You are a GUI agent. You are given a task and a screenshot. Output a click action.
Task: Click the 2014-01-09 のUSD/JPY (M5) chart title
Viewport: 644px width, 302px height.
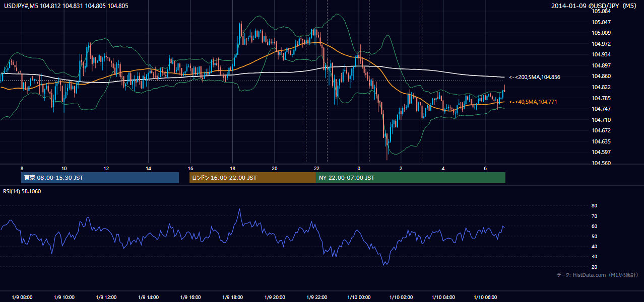click(x=595, y=6)
